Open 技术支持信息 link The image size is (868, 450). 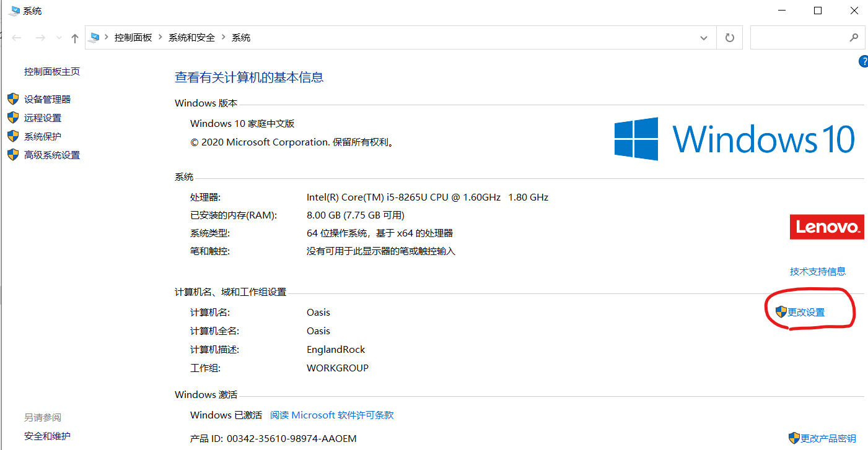click(x=818, y=271)
